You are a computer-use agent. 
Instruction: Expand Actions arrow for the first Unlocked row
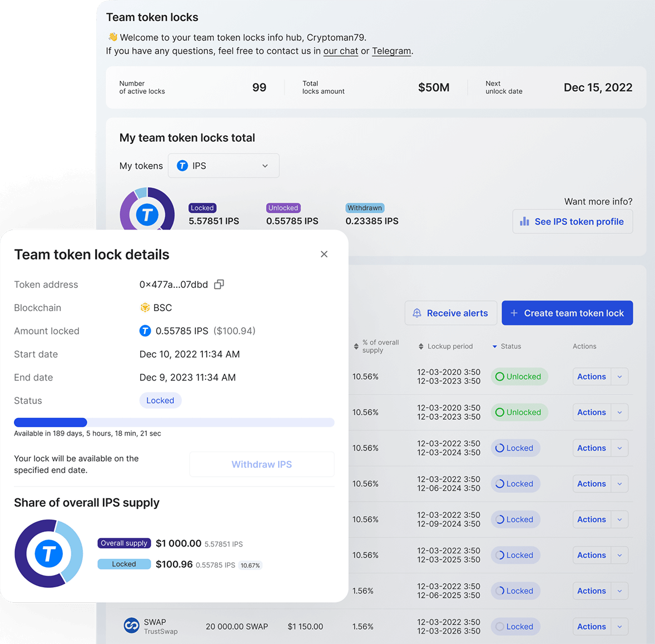coord(619,377)
